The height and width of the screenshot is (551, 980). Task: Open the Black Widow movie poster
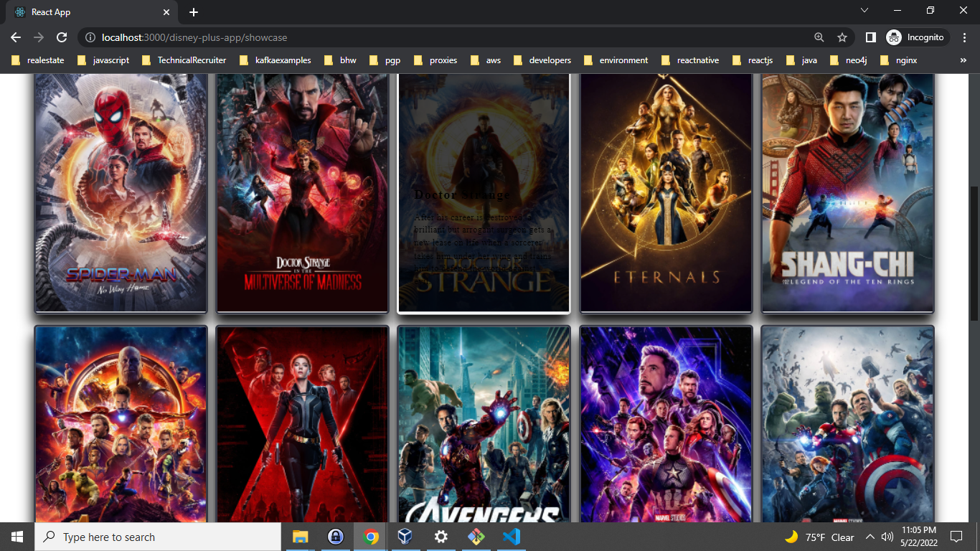tap(302, 424)
